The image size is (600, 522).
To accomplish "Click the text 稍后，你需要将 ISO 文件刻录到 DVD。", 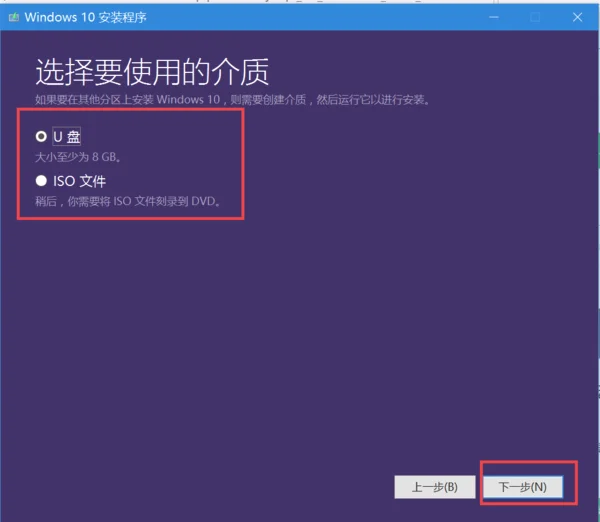I will [128, 201].
